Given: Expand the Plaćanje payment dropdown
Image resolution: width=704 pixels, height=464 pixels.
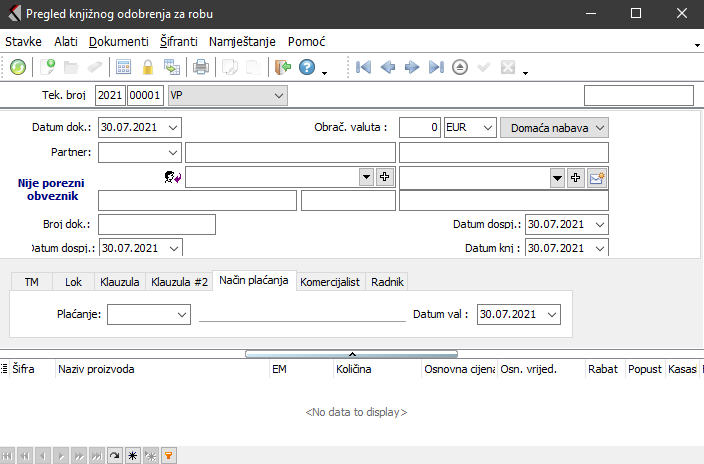Looking at the screenshot, I should pos(182,314).
